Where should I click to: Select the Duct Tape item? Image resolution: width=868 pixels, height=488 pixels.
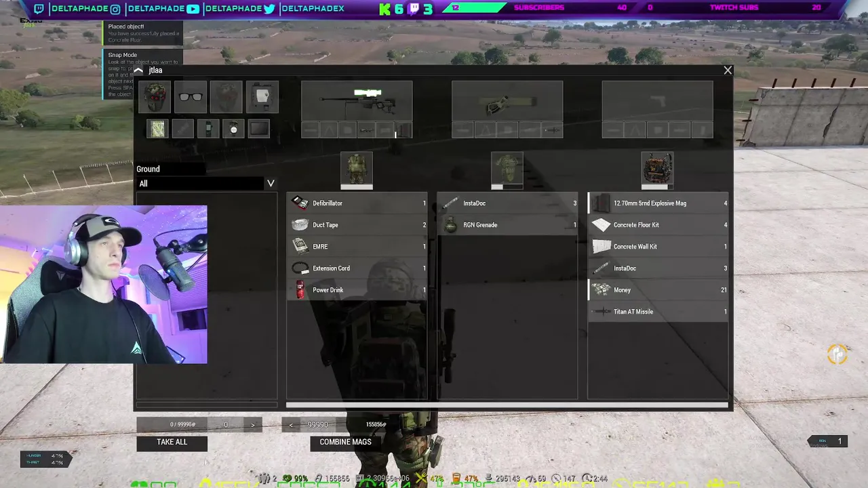coord(357,225)
